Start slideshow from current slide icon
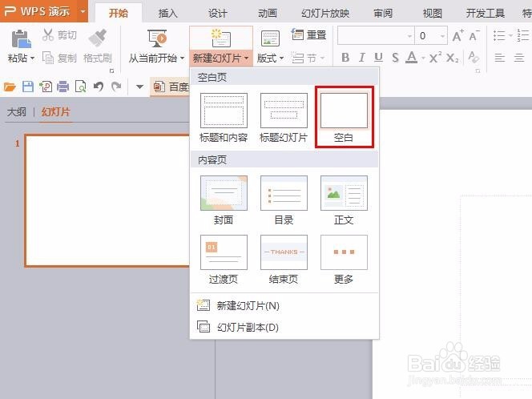 (157, 38)
